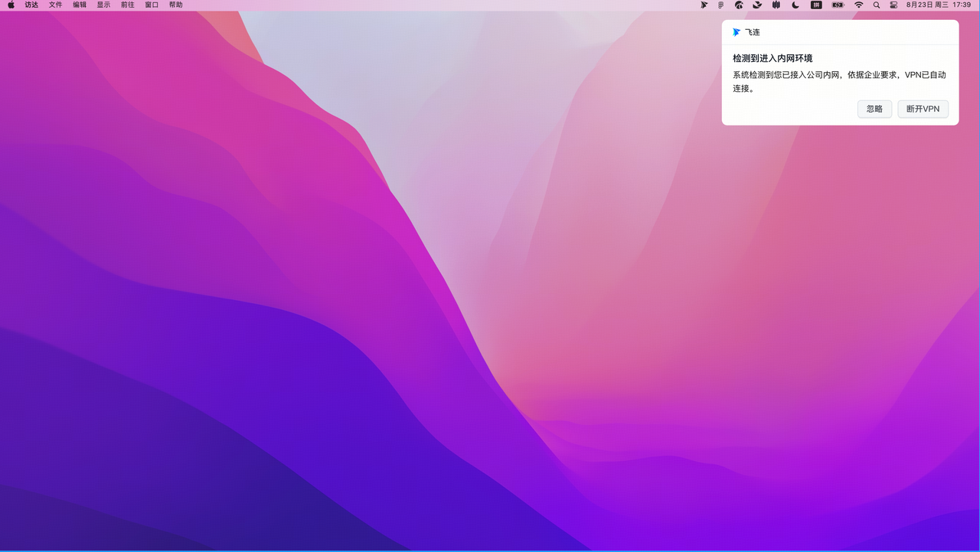The width and height of the screenshot is (980, 552).
Task: Show battery status from menu bar
Action: click(x=838, y=5)
